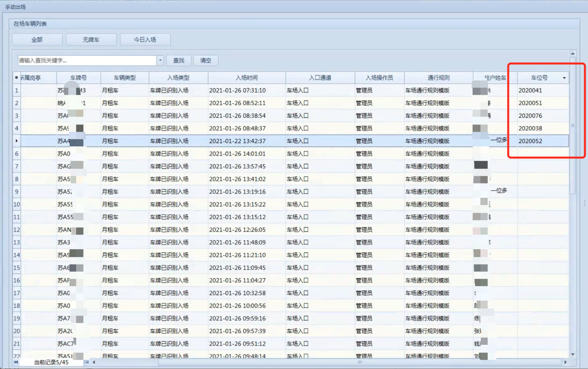Image resolution: width=588 pixels, height=369 pixels.
Task: Click the vertical scrollbar up arrow
Action: (x=573, y=54)
